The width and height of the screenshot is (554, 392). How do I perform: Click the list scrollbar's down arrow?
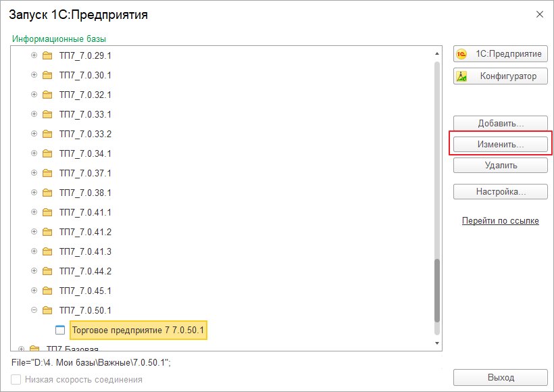coord(437,343)
